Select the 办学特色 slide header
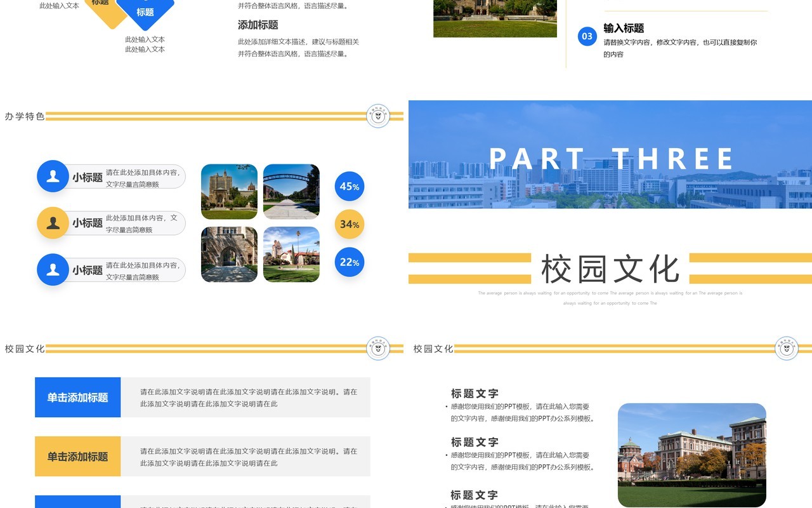Viewport: 812px width, 508px height. 25,116
